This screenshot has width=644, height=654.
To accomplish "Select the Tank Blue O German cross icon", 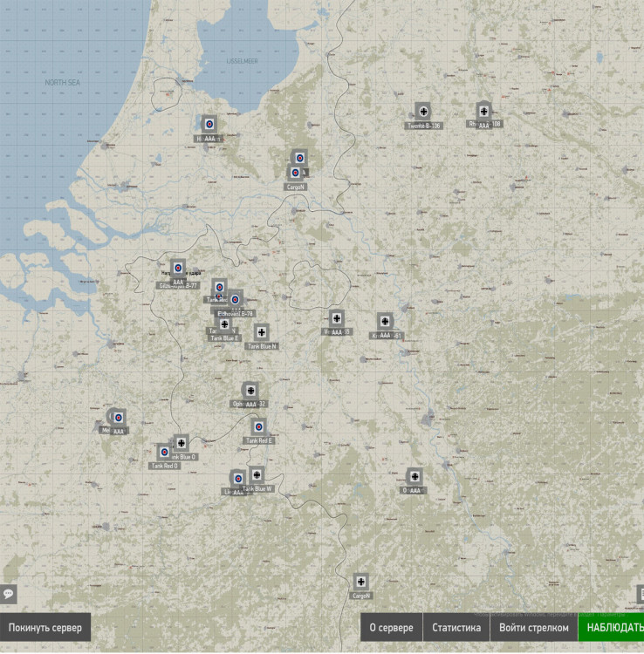I will (x=182, y=443).
